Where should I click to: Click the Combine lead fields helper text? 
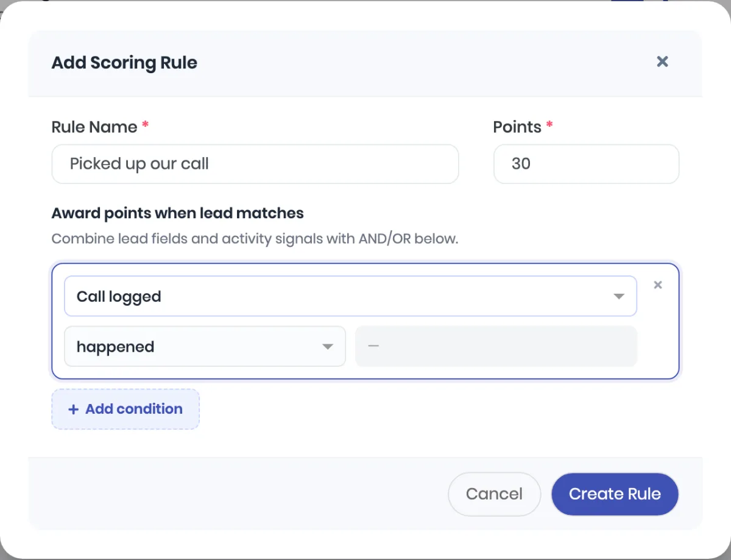pos(255,238)
